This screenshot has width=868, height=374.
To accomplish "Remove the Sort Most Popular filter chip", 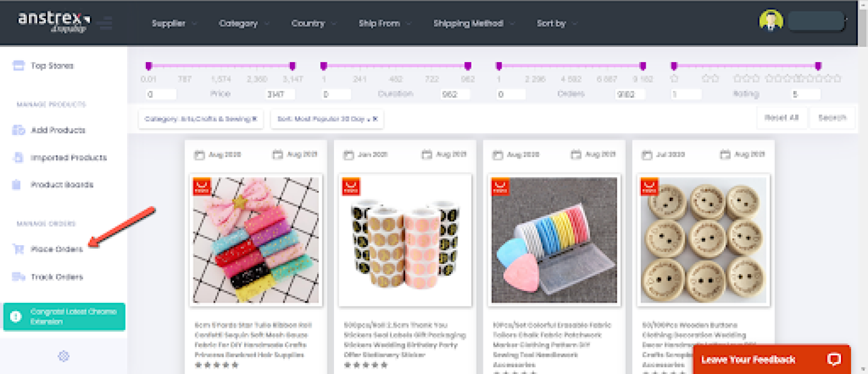I will [x=375, y=119].
